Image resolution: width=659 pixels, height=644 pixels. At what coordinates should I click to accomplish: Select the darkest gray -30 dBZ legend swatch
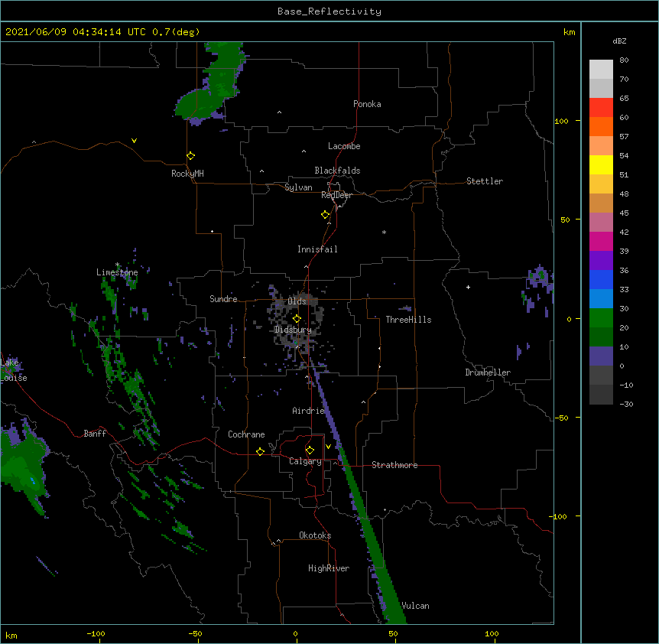click(601, 395)
